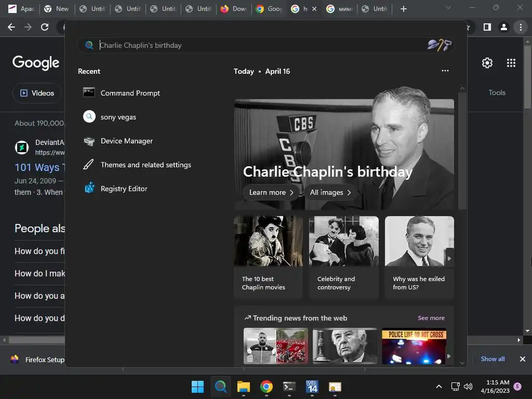The height and width of the screenshot is (399, 532).
Task: Click Chaplin hat and cane search icon
Action: [440, 45]
